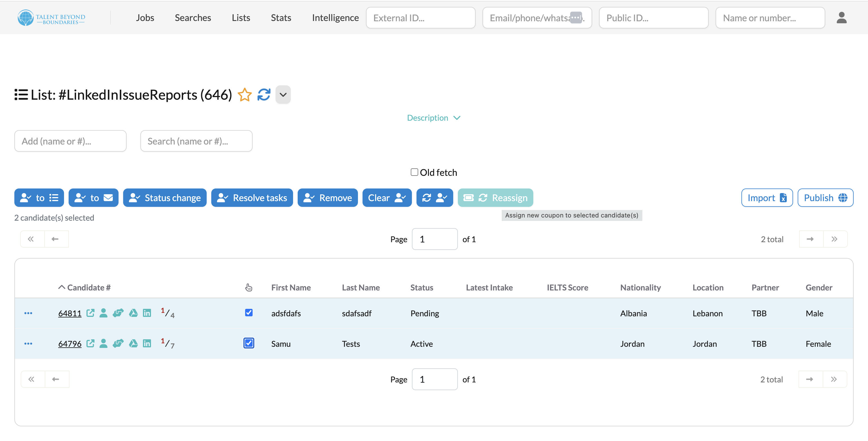Open candidate 64811 link
Screen dimensions: 868x441
coord(70,313)
